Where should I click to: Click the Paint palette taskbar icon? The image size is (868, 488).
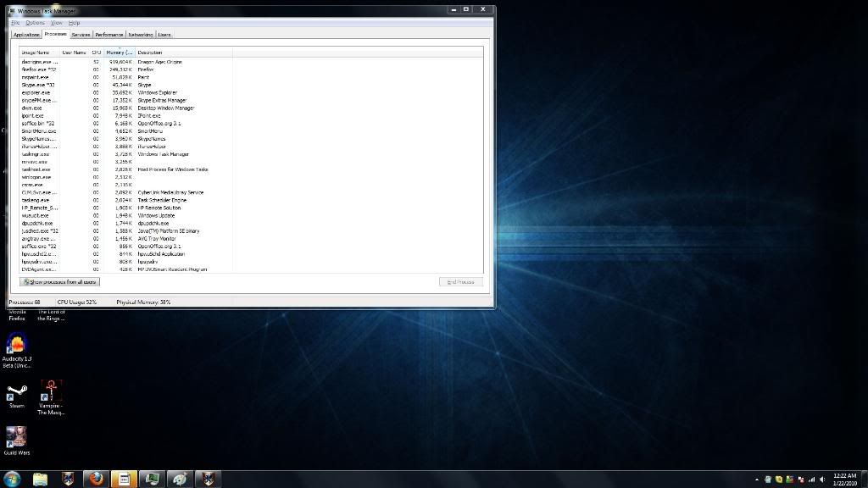(x=180, y=479)
